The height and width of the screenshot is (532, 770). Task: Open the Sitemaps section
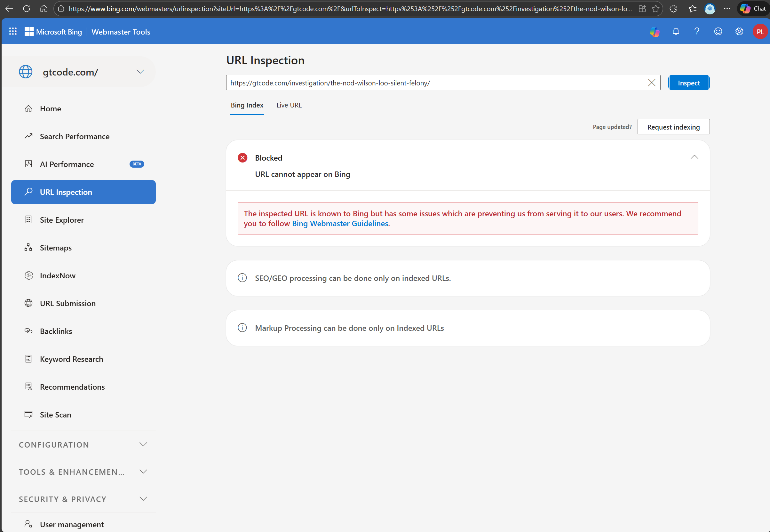pos(55,247)
